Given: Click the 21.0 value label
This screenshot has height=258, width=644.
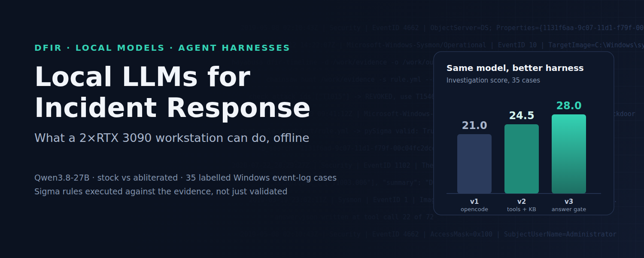Looking at the screenshot, I should (474, 126).
